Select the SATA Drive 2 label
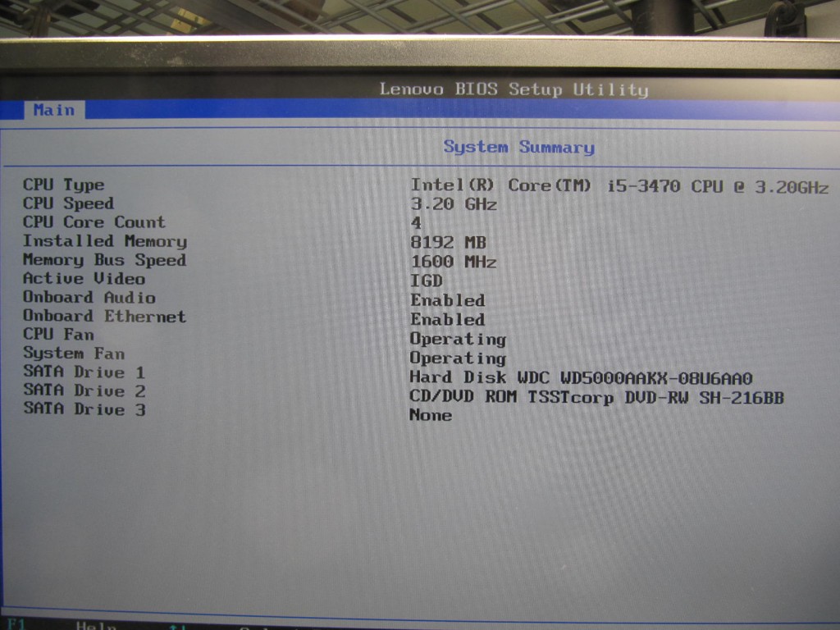This screenshot has width=840, height=630. point(84,390)
